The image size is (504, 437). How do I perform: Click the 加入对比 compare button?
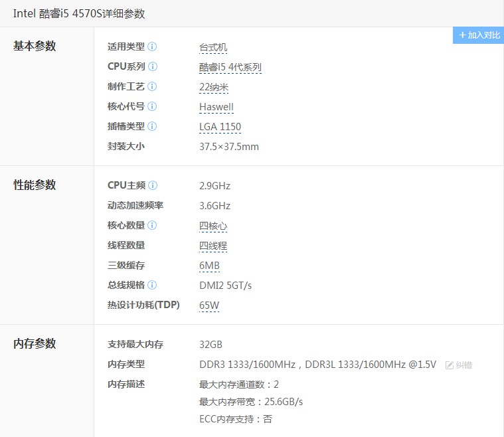(478, 35)
